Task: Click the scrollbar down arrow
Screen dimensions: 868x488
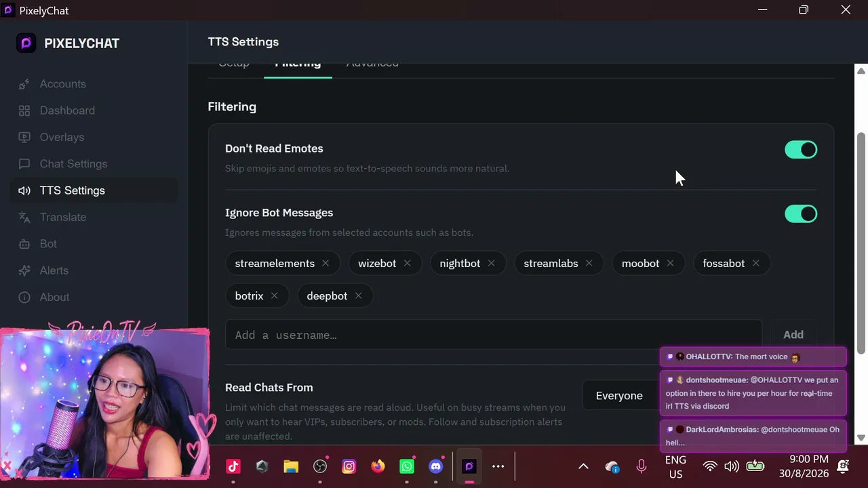Action: click(x=861, y=438)
